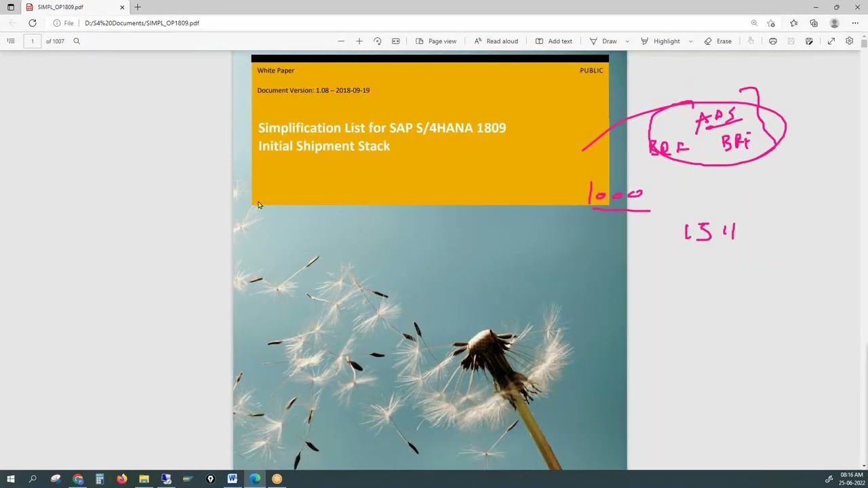868x488 pixels.
Task: Open Page view options
Action: [x=436, y=41]
